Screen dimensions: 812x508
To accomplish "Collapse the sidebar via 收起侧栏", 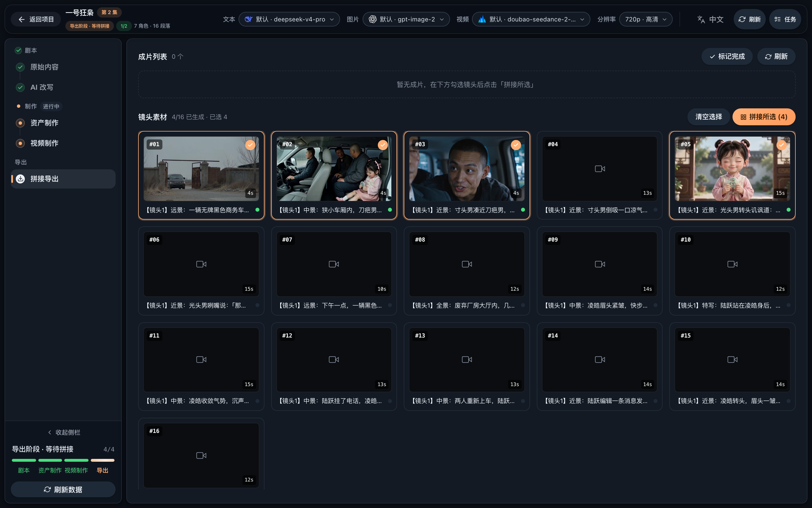I will (64, 432).
